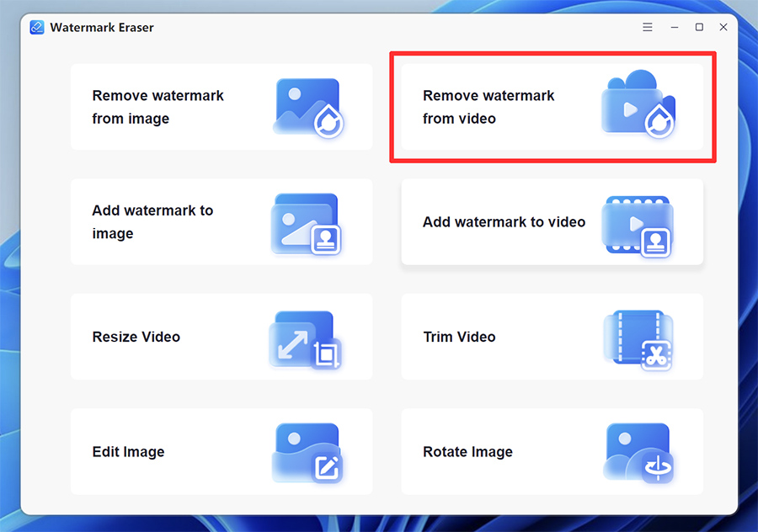Click the Add watermark to image icon
The image size is (758, 532).
(306, 224)
